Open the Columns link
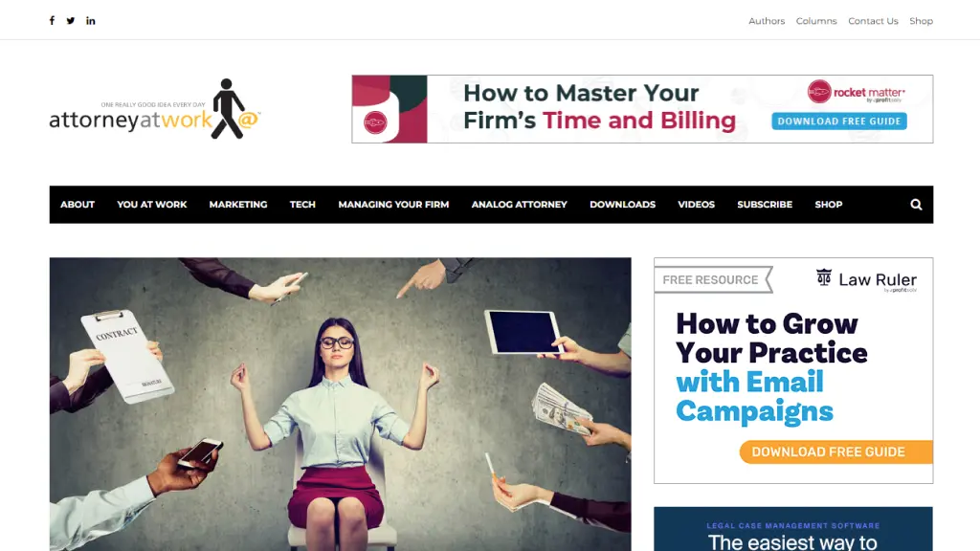The width and height of the screenshot is (980, 551). click(816, 21)
